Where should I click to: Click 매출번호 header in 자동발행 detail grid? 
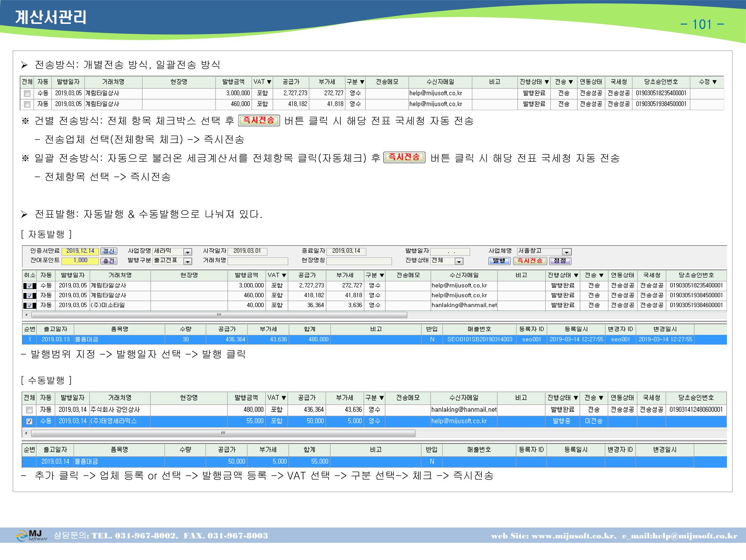coord(479,329)
